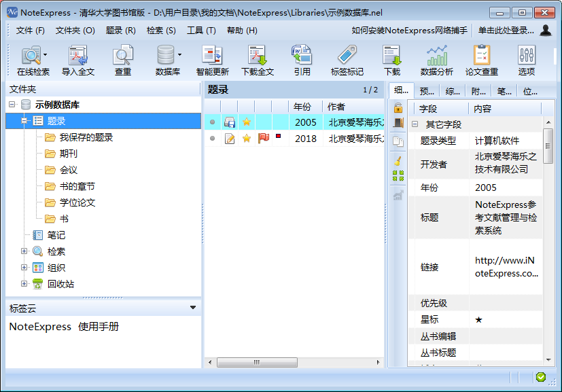The image size is (562, 392).
Task: Select the 2018 record row
Action: pyautogui.click(x=294, y=139)
